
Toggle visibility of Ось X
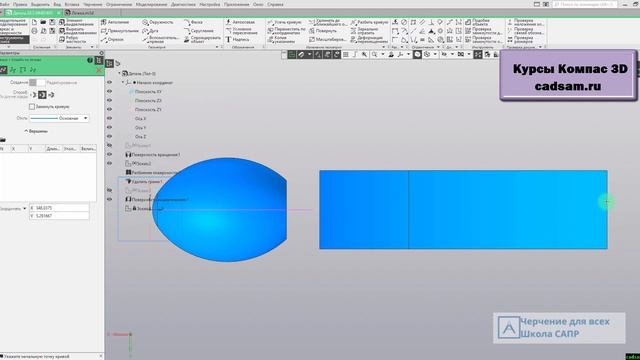pos(109,118)
